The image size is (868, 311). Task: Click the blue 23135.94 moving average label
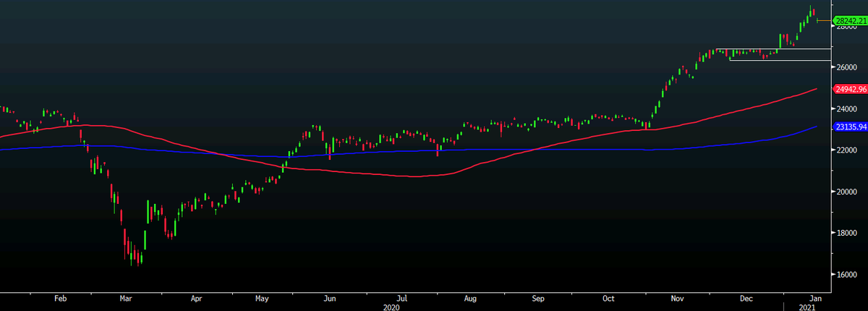[851, 127]
